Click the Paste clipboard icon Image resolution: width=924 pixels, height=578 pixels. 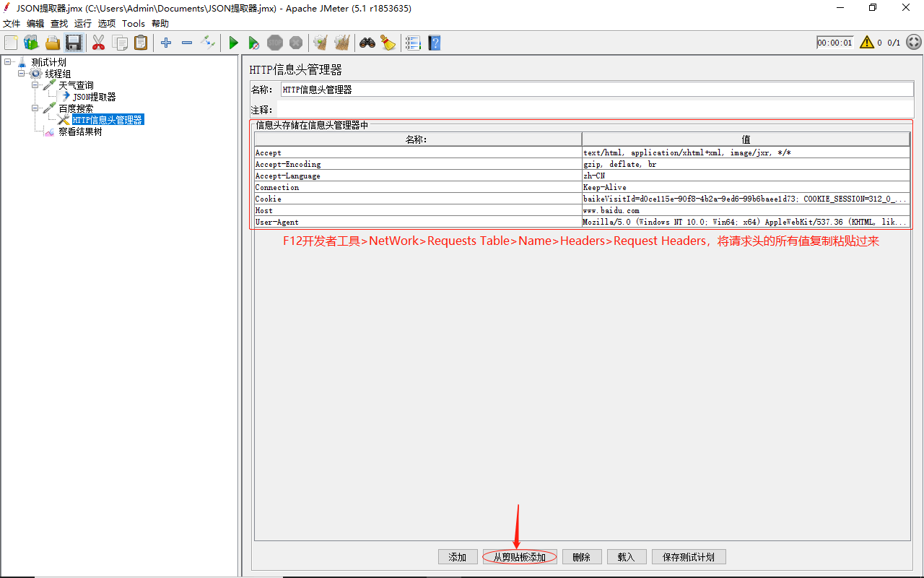tap(141, 43)
